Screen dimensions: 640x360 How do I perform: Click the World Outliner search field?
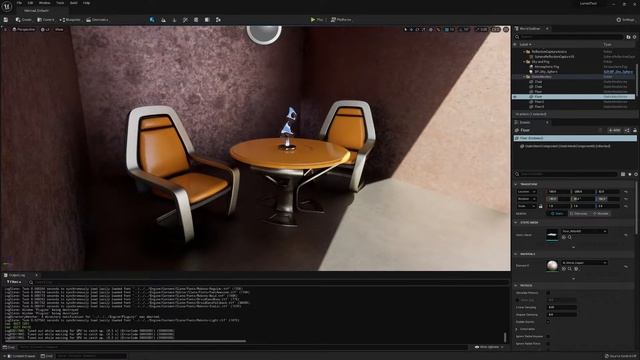(x=568, y=37)
